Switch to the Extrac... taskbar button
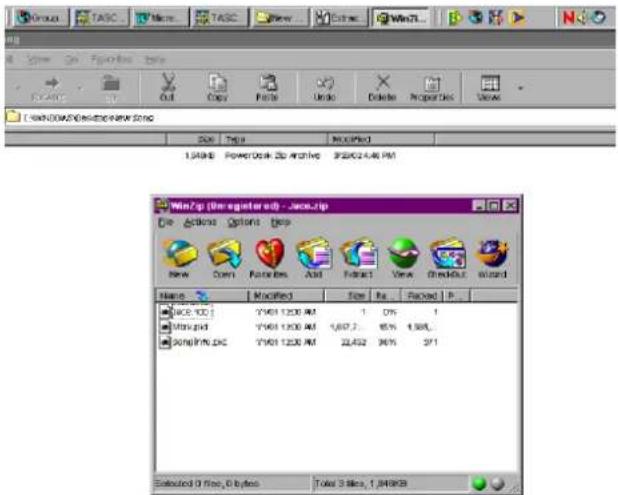The image size is (618, 495). (x=340, y=18)
